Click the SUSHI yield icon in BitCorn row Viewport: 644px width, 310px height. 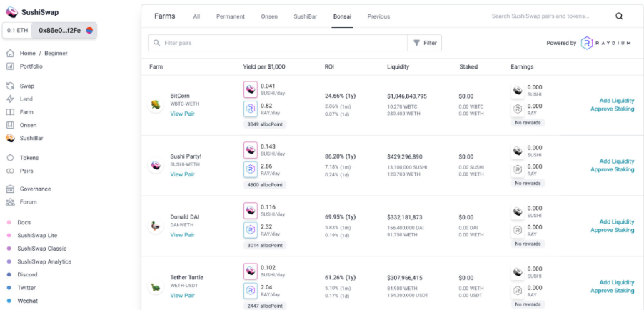(x=251, y=89)
